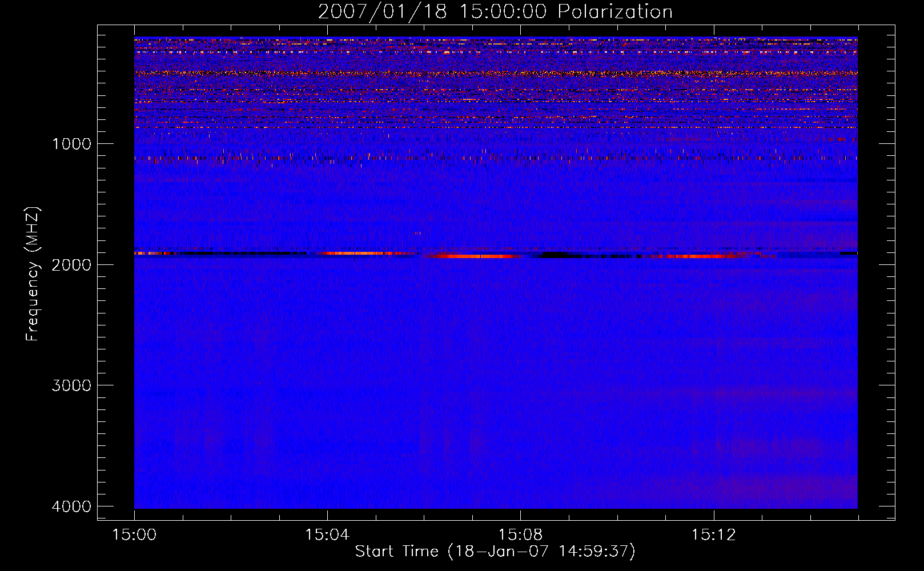Image resolution: width=924 pixels, height=571 pixels.
Task: Click the 15:12 time tick label
Action: click(713, 535)
